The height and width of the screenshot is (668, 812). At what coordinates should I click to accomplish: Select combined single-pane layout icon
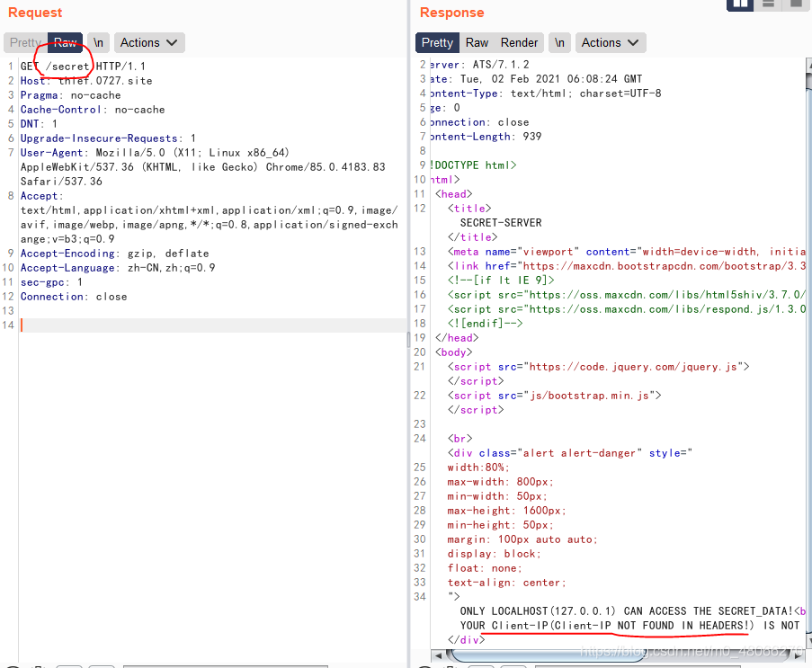[796, 4]
